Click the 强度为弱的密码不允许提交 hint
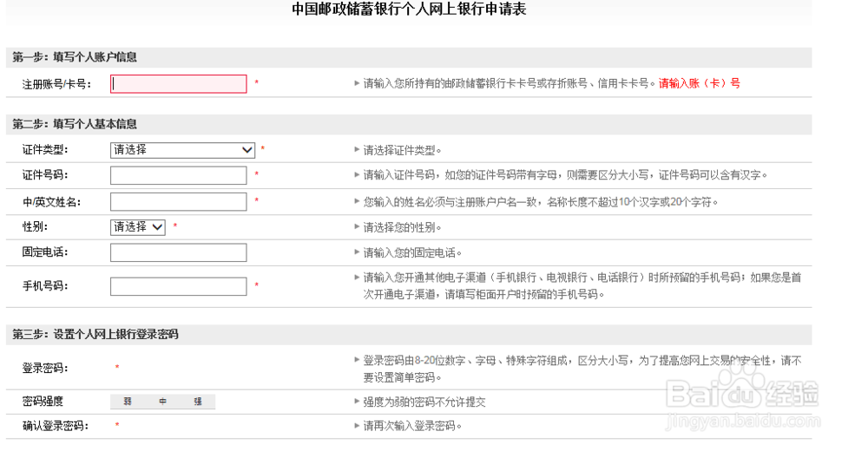Viewport: 868px width, 451px height. pos(424,402)
